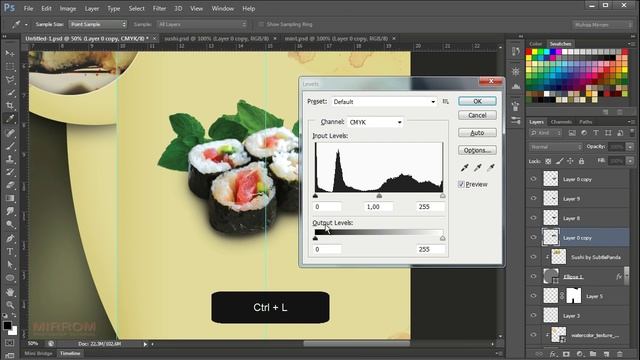Click the white output levels slider
The image size is (640, 360).
pyautogui.click(x=443, y=238)
